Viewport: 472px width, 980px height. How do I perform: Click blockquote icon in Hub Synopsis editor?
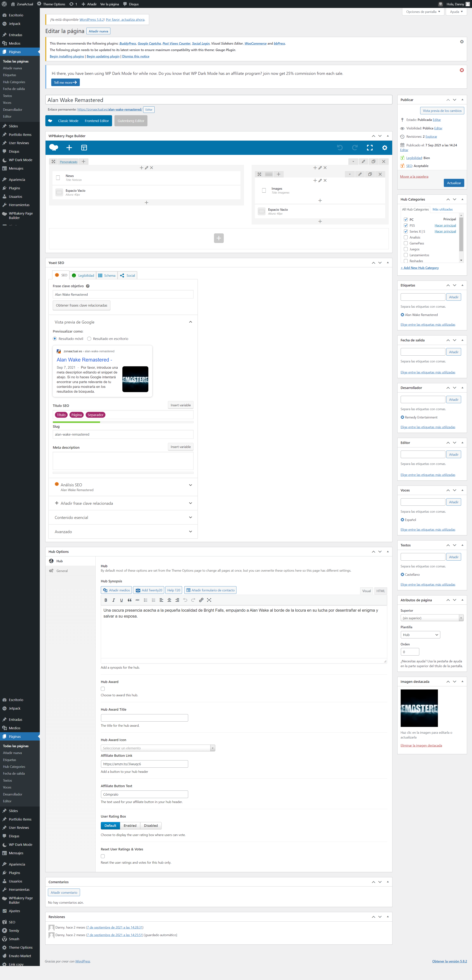130,600
